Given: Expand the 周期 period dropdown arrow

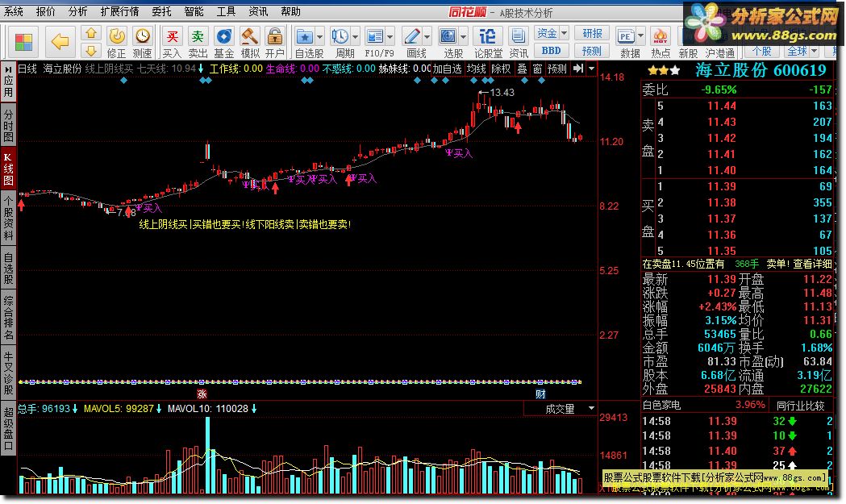Looking at the screenshot, I should tap(356, 37).
